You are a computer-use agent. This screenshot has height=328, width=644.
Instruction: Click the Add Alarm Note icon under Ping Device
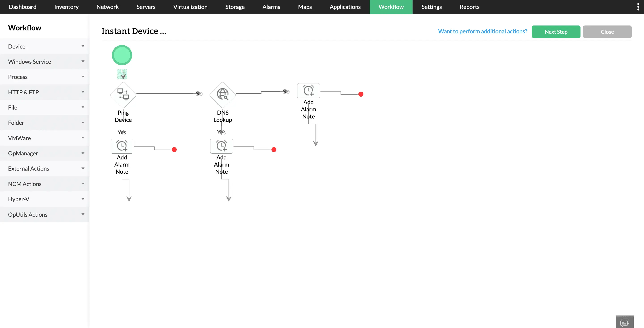click(122, 146)
